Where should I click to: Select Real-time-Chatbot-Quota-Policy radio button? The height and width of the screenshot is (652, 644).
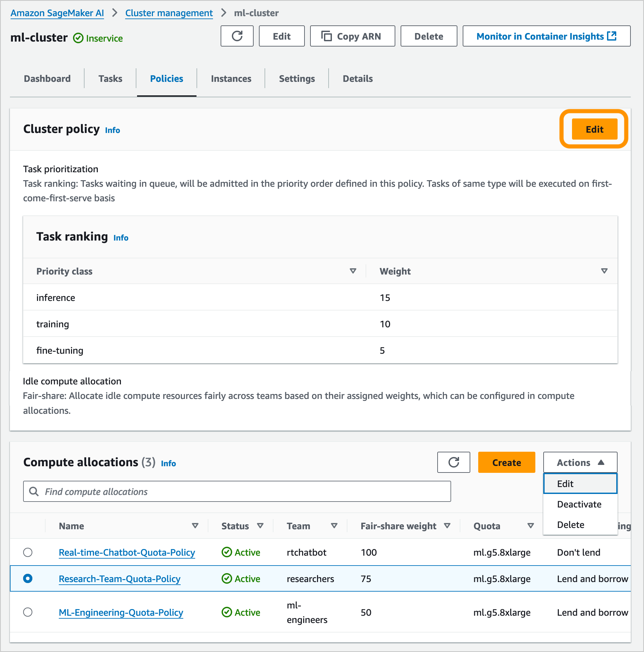28,552
